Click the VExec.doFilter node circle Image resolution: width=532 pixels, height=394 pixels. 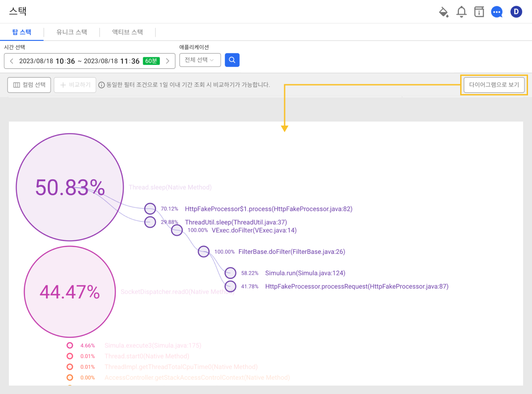(177, 230)
